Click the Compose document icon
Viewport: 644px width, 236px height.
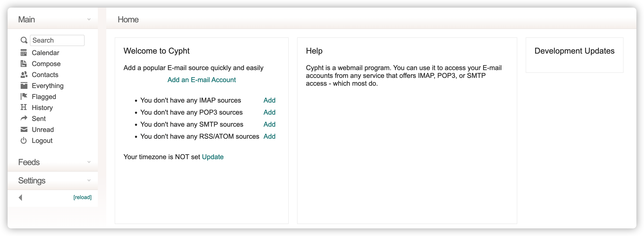23,64
